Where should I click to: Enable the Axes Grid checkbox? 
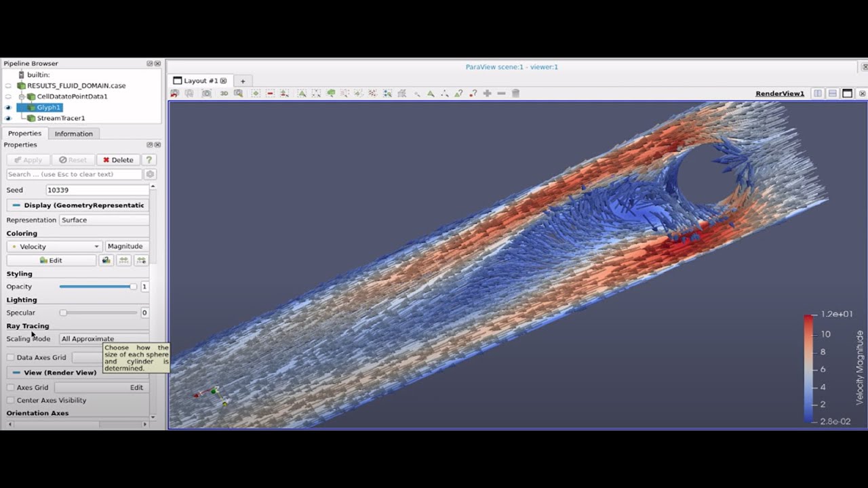pyautogui.click(x=10, y=387)
